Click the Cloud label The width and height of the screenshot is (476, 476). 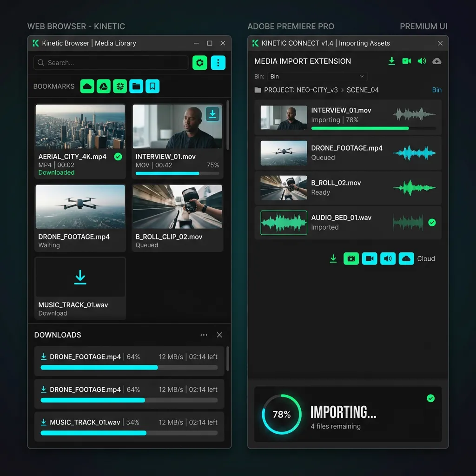coord(426,258)
